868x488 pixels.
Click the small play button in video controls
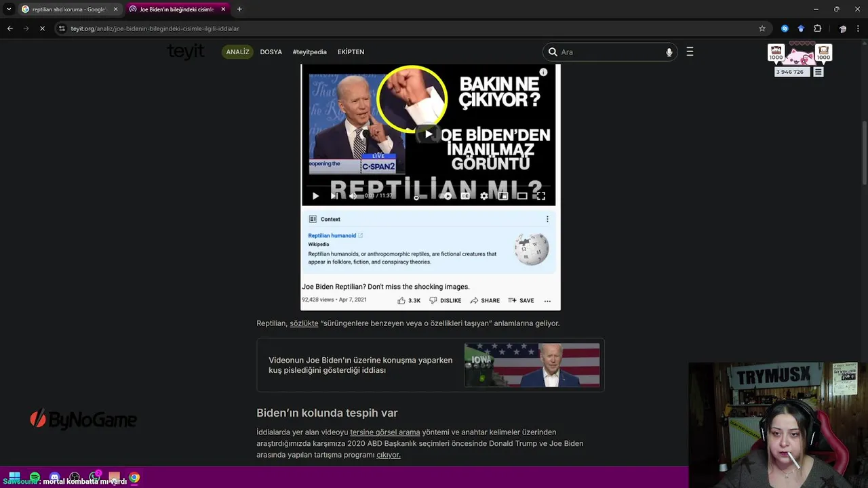coord(315,196)
